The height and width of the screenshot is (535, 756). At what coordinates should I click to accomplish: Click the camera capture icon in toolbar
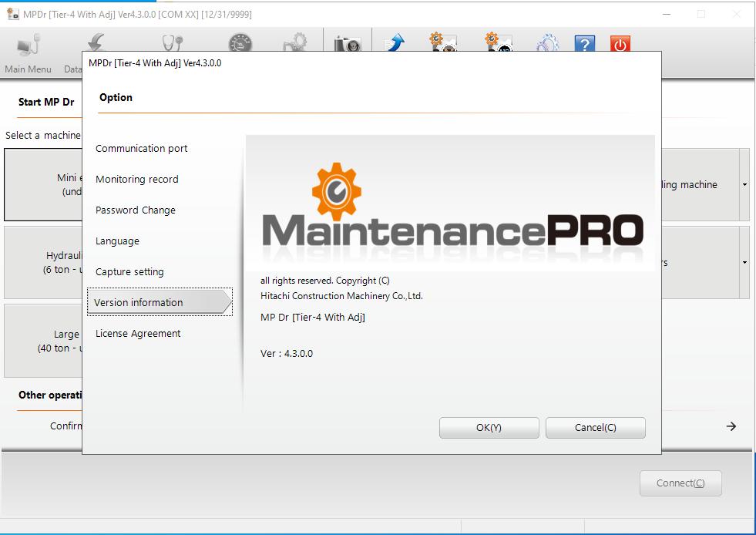tap(348, 43)
